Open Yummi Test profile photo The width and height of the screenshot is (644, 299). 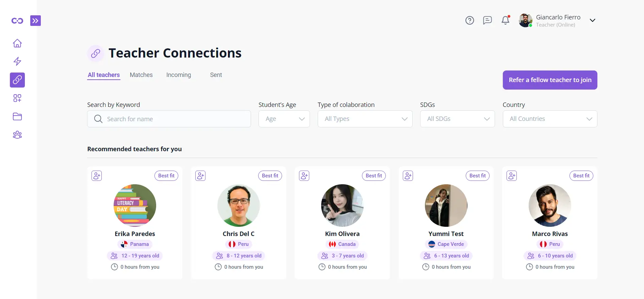click(446, 205)
